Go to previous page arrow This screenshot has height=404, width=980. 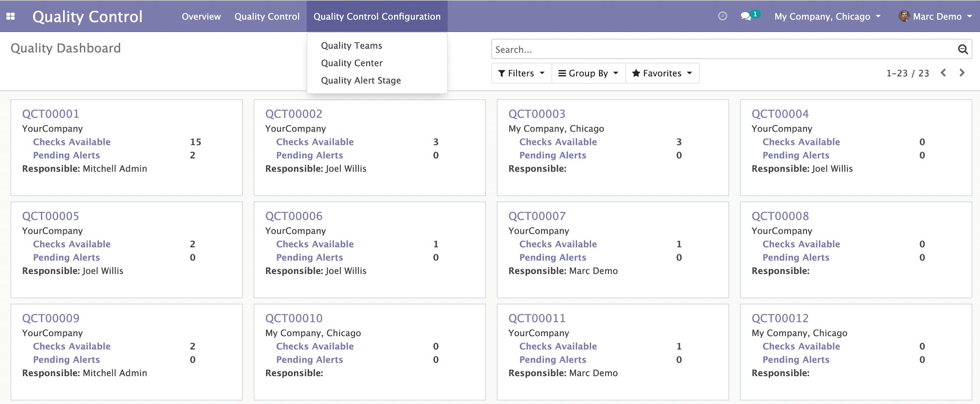click(x=943, y=73)
